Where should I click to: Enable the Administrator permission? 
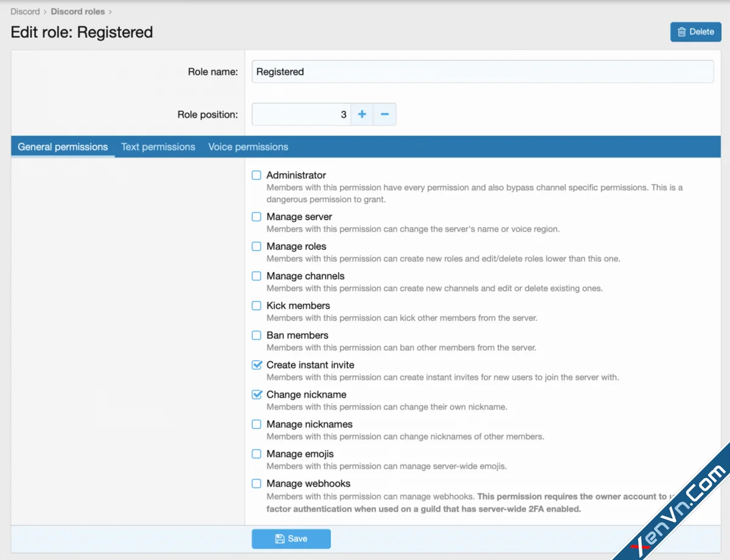pyautogui.click(x=256, y=175)
